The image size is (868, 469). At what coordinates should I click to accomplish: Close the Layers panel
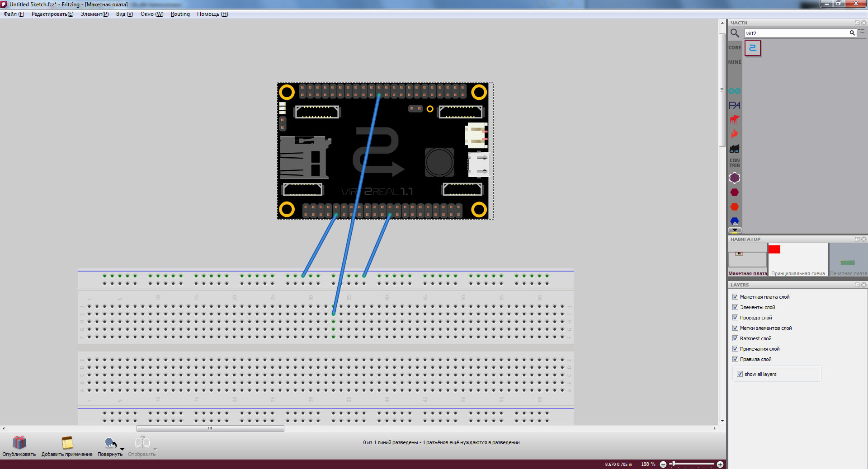pos(864,285)
